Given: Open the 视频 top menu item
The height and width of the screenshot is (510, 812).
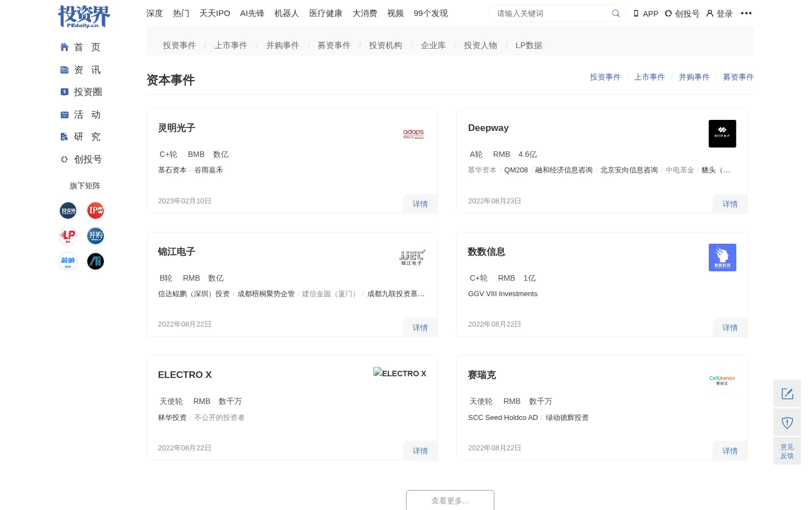Looking at the screenshot, I should pyautogui.click(x=396, y=13).
